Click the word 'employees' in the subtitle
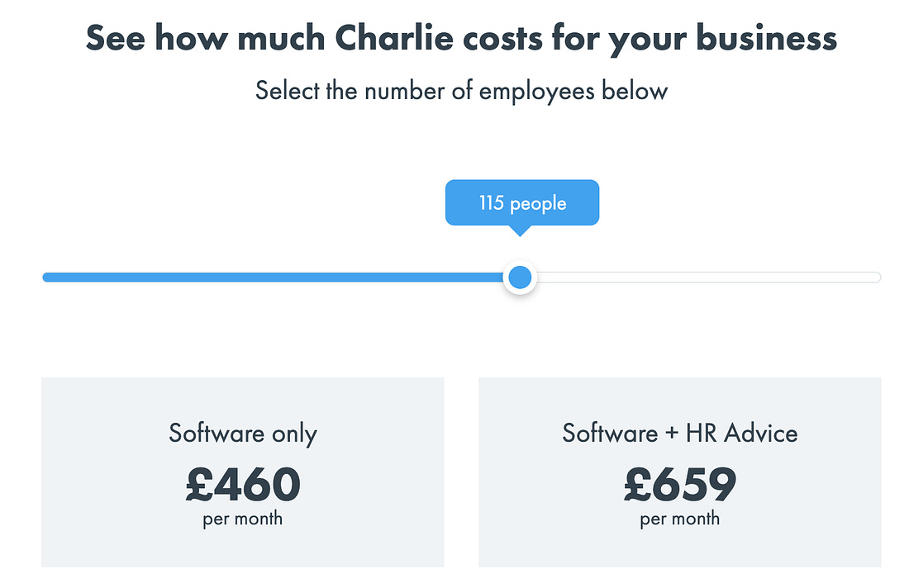The width and height of the screenshot is (909, 588). (x=537, y=92)
